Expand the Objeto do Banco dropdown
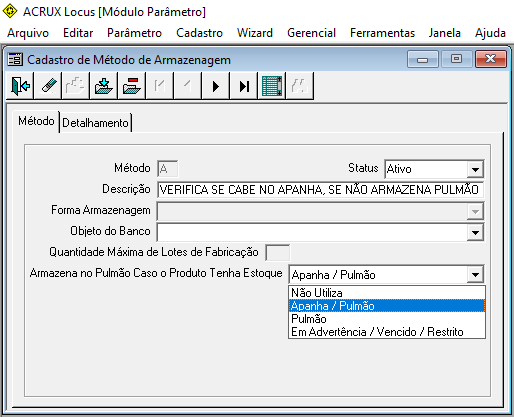 coord(475,232)
